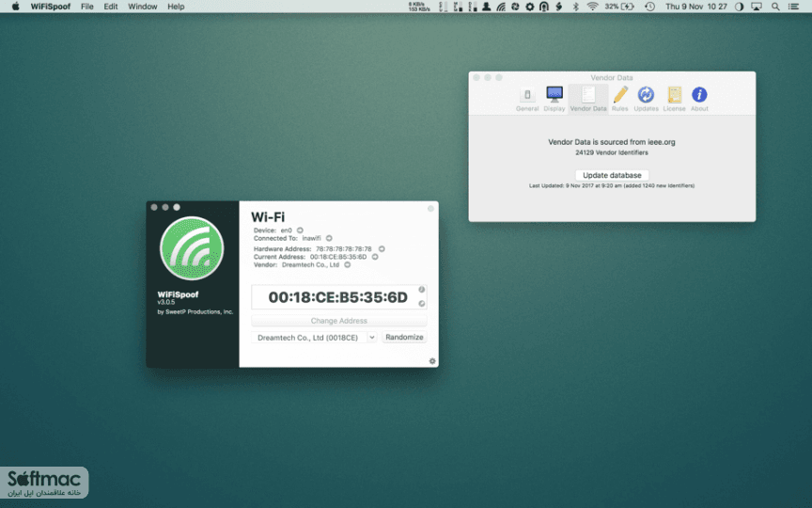812x508 pixels.
Task: Click the green WiFiSpoof logo
Action: pyautogui.click(x=192, y=248)
